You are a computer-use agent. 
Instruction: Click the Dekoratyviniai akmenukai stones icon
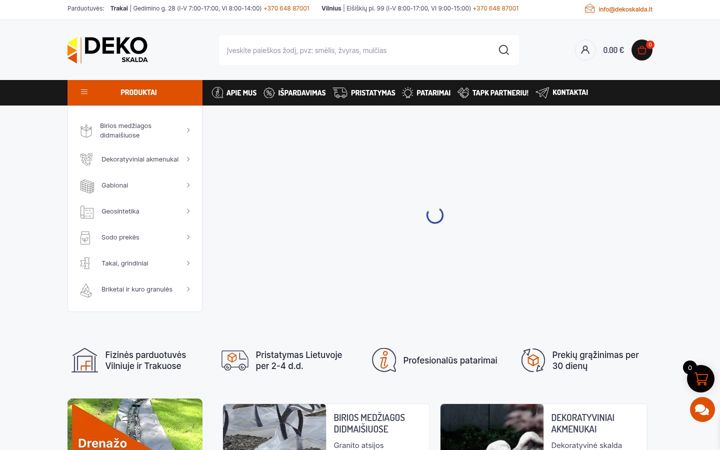pos(86,159)
